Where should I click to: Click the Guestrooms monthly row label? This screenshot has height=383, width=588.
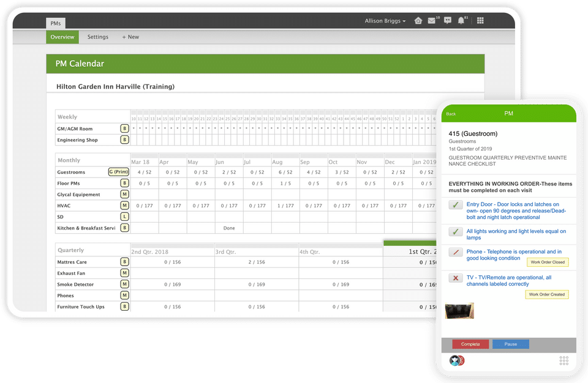[71, 173]
